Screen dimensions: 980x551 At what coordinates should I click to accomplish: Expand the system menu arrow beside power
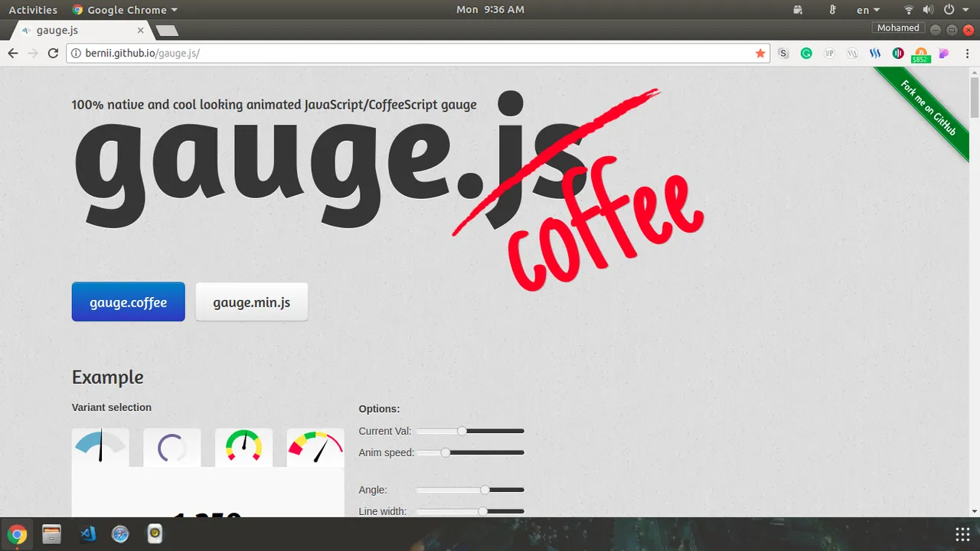[x=965, y=10]
